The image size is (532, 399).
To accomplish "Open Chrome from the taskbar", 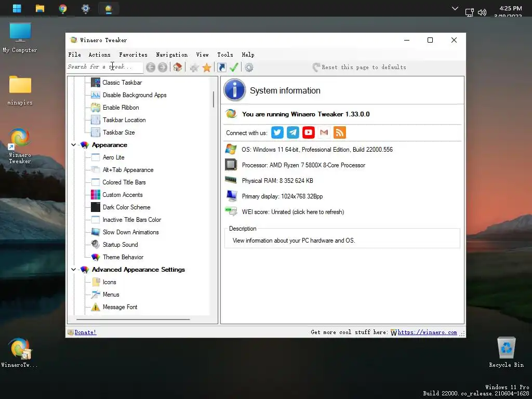I will pos(63,8).
